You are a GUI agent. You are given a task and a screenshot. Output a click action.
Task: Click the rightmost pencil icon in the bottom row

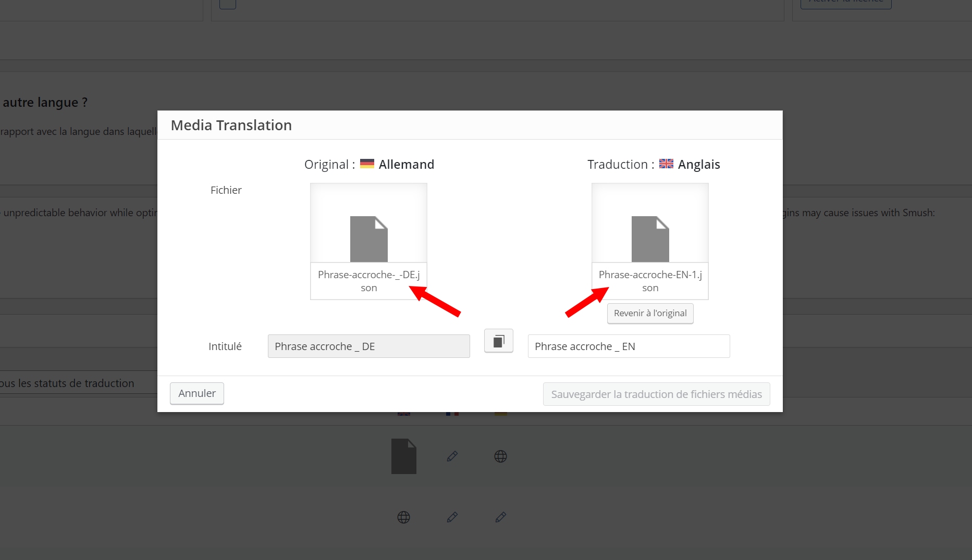pyautogui.click(x=500, y=517)
